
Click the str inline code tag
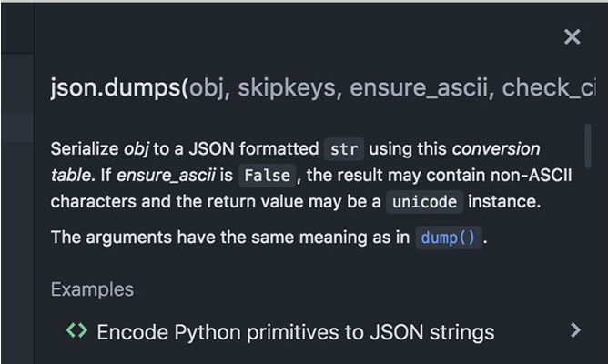[344, 149]
